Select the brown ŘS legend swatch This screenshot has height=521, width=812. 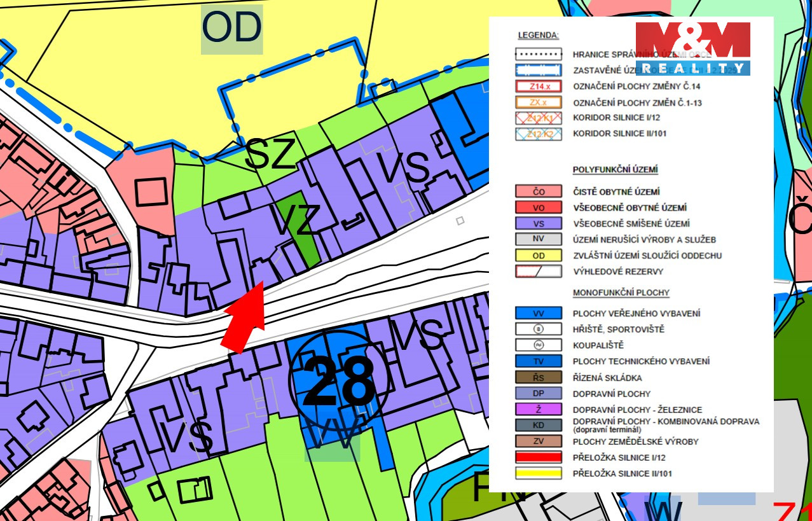tap(538, 378)
